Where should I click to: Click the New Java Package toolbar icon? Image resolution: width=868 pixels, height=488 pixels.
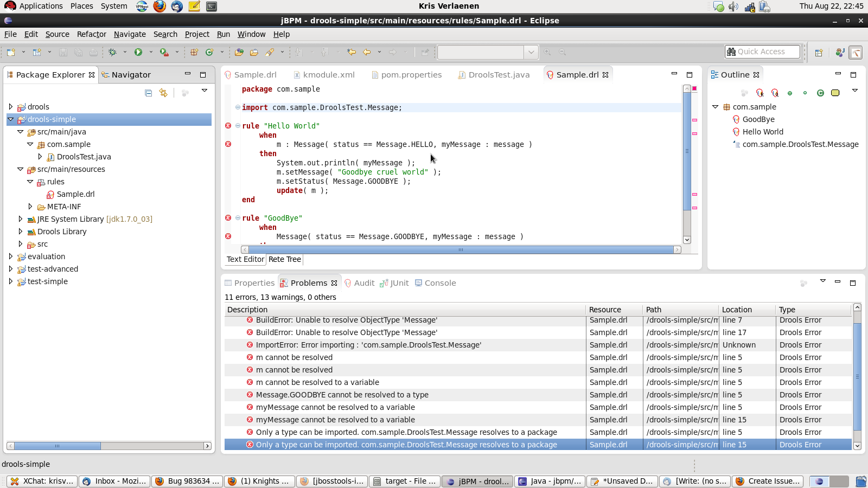click(194, 52)
